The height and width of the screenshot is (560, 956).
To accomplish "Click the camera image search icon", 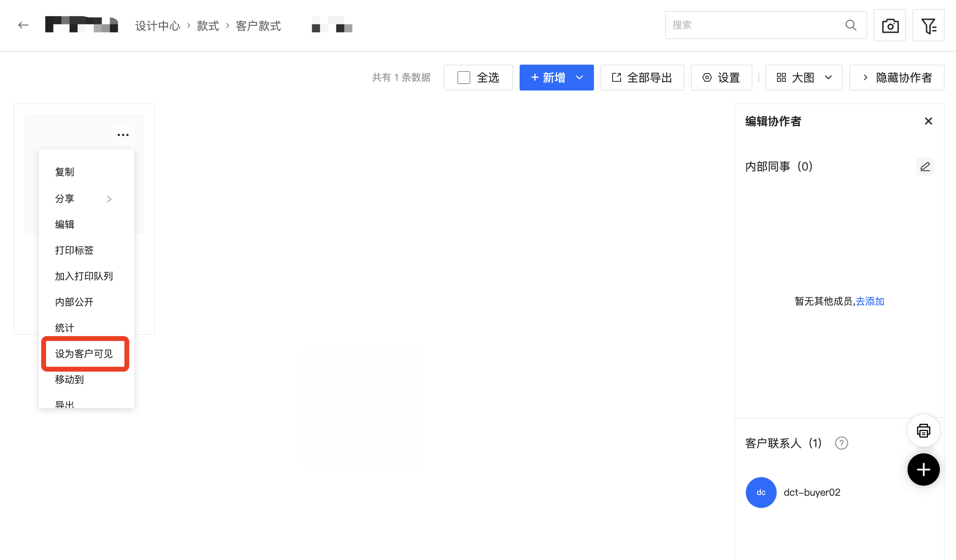I will click(x=890, y=25).
